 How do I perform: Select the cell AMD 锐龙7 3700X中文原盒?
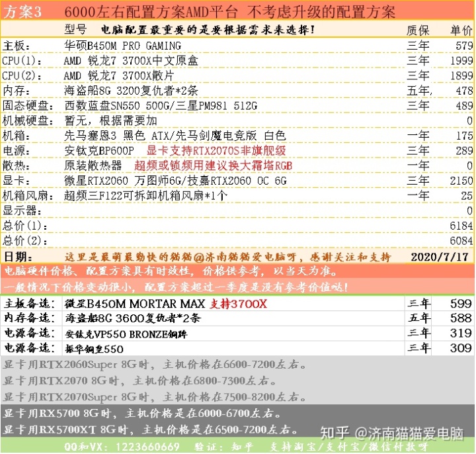tap(131, 60)
